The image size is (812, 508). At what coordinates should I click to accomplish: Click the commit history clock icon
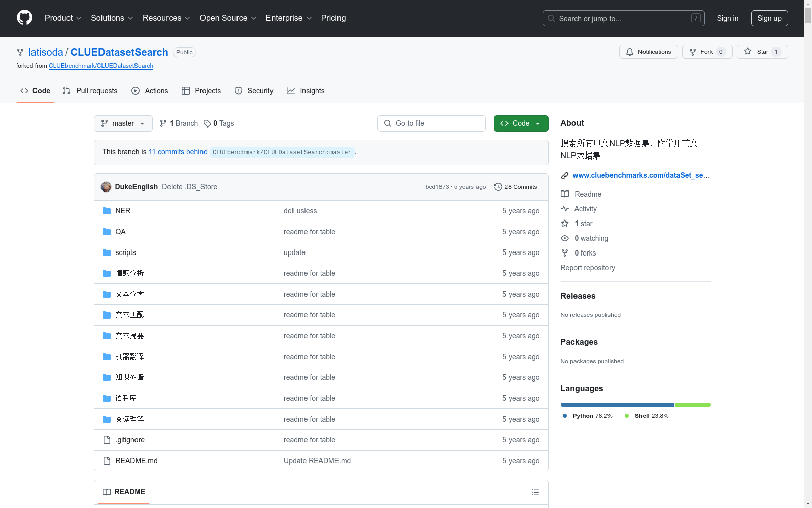coord(498,187)
